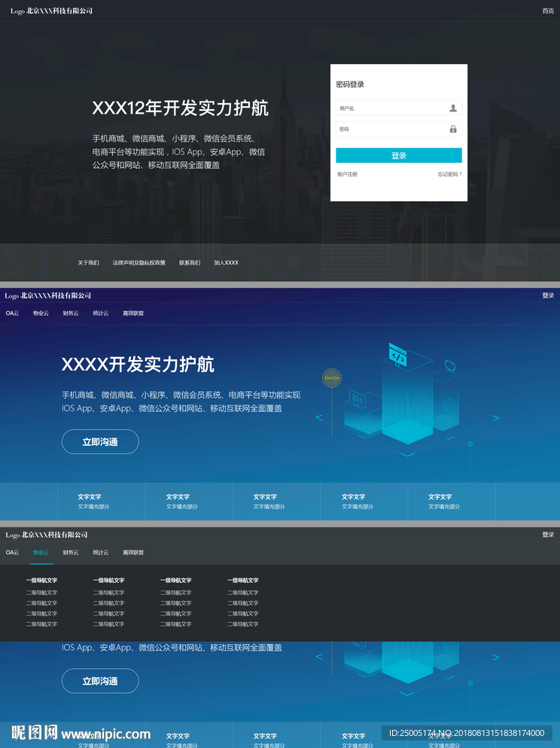The image size is (560, 748).
Task: Click the cyan 登录 button in login panel
Action: pos(399,155)
